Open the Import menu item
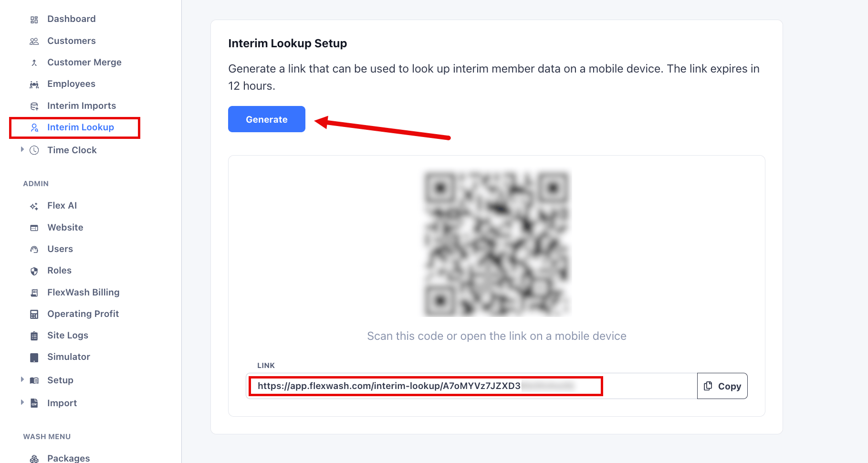Image resolution: width=868 pixels, height=463 pixels. click(x=62, y=403)
